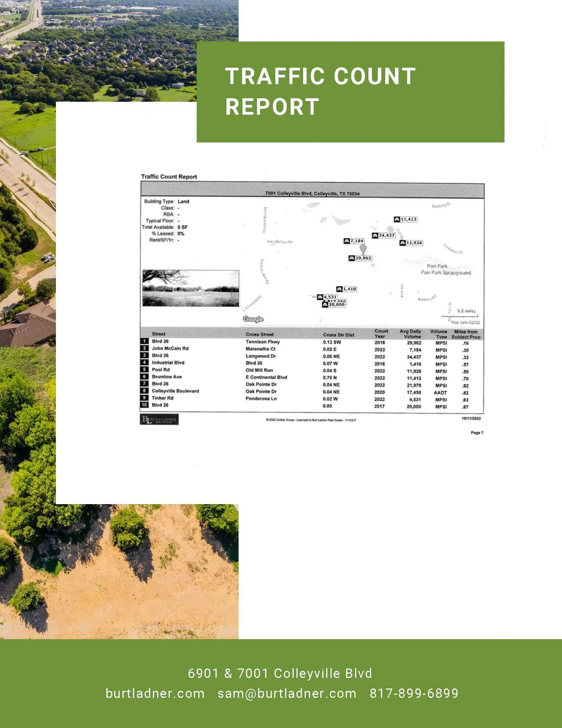
Task: Click the Street column header
Action: point(158,334)
